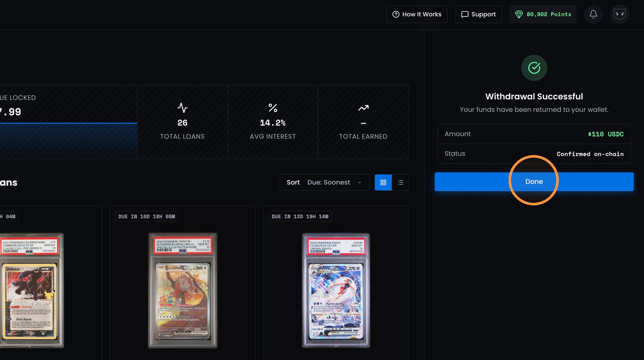Click the "AVG INTEREST" label
644x360 pixels.
(273, 136)
